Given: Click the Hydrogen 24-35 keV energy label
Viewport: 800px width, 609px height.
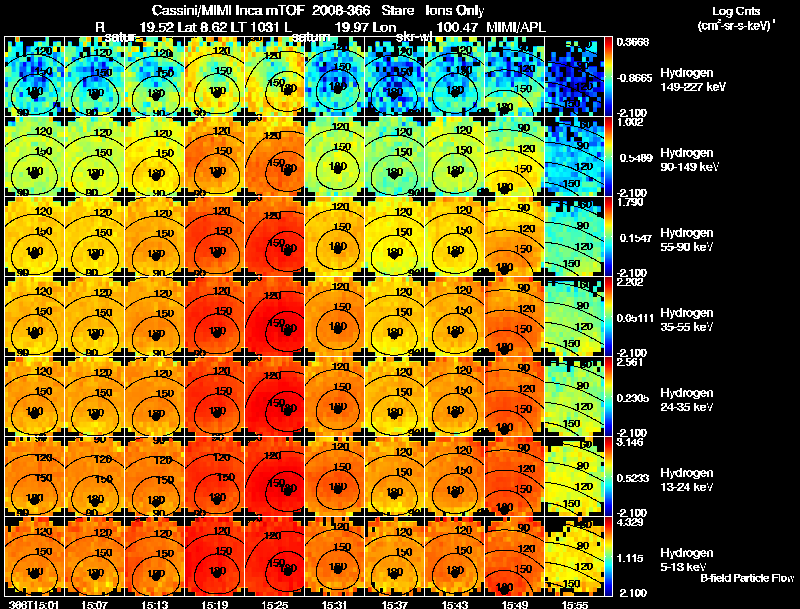Looking at the screenshot, I should pyautogui.click(x=686, y=400).
